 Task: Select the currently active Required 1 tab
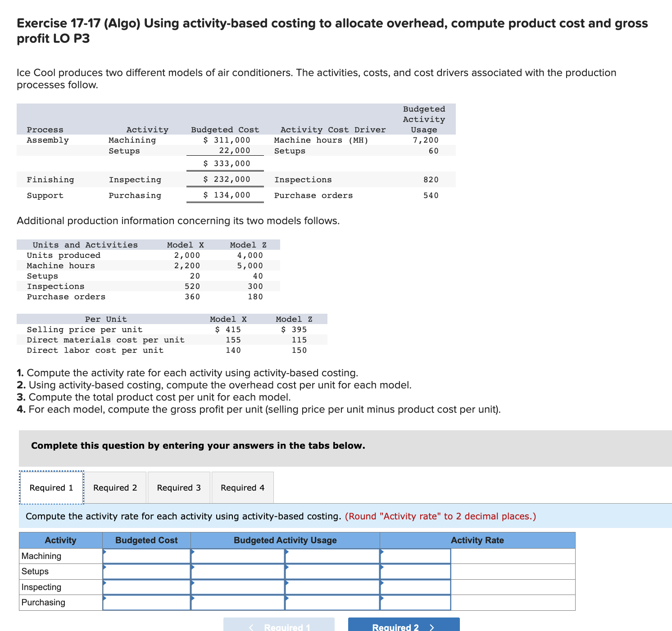point(50,487)
